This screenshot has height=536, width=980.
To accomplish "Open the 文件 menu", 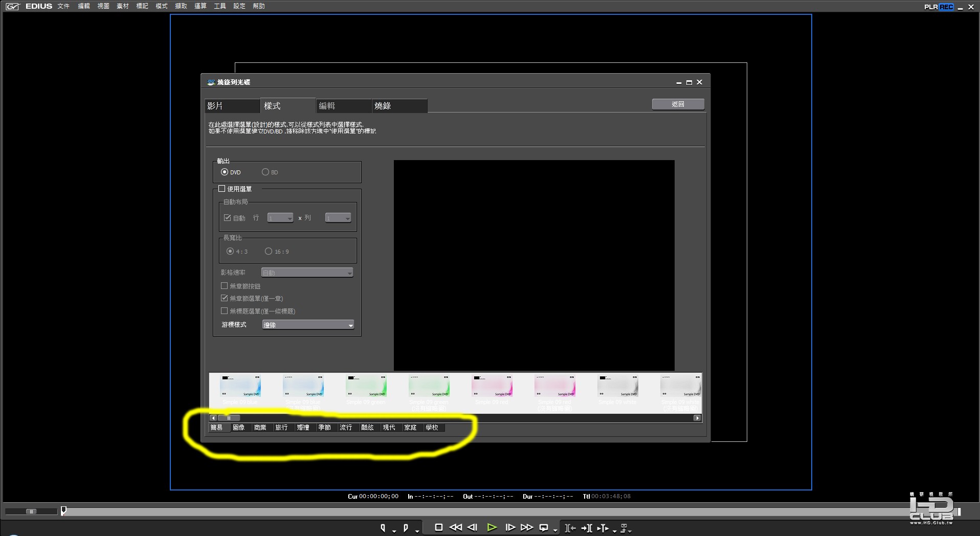I will (x=63, y=6).
